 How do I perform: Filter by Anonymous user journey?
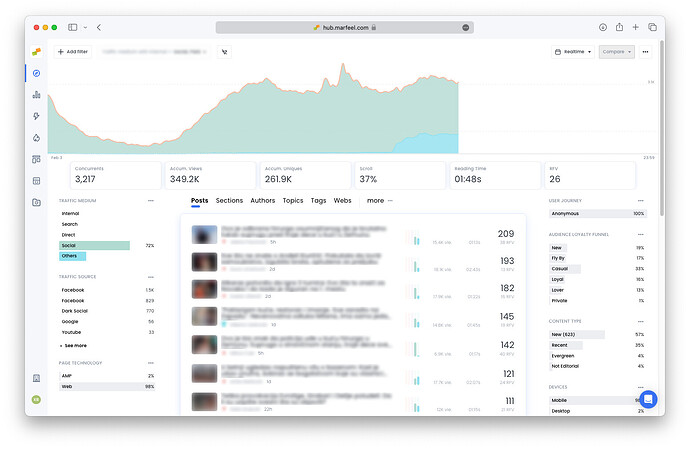[597, 213]
